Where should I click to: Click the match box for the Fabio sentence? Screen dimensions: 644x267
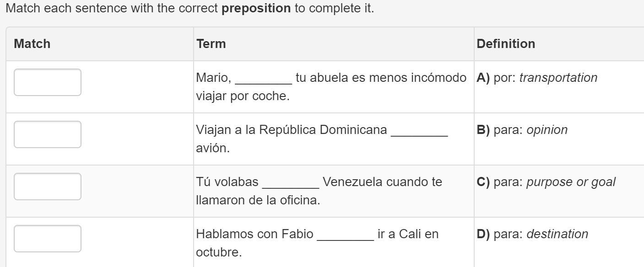pyautogui.click(x=48, y=239)
